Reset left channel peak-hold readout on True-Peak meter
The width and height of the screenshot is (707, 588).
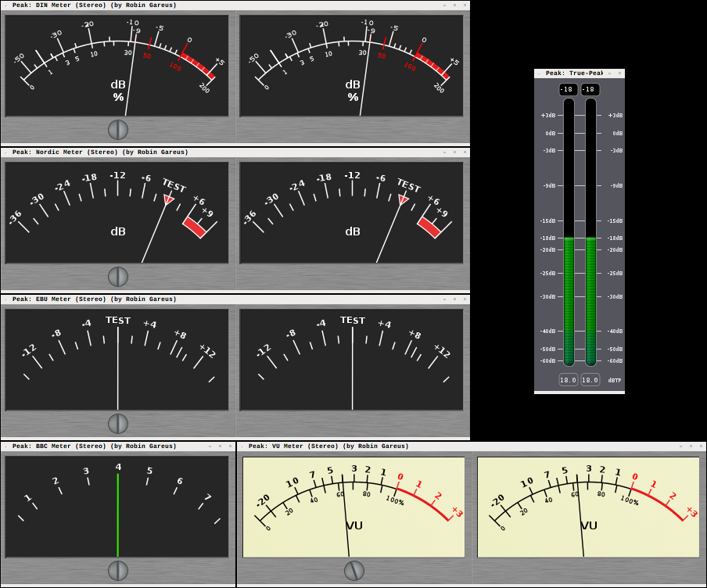pyautogui.click(x=569, y=90)
